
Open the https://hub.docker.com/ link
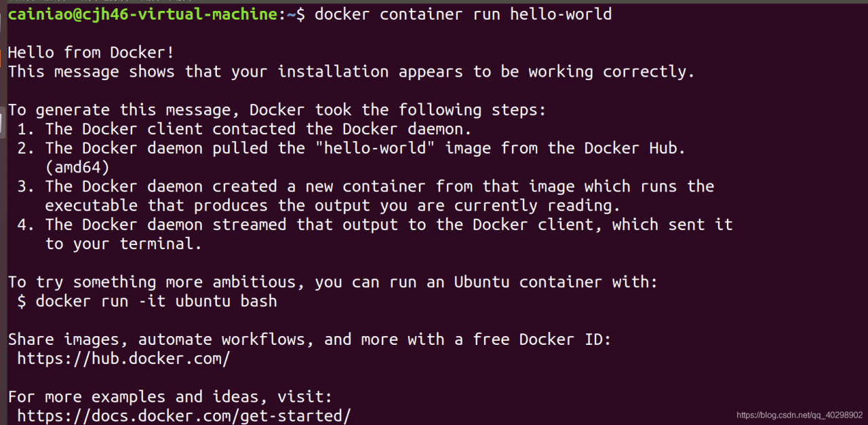123,358
